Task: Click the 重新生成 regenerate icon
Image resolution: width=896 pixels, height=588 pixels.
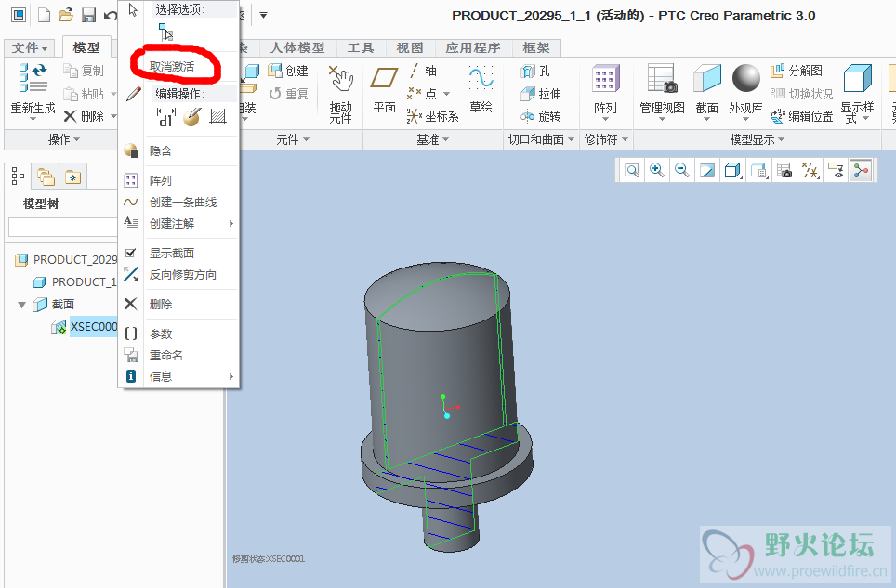Action: [x=33, y=78]
